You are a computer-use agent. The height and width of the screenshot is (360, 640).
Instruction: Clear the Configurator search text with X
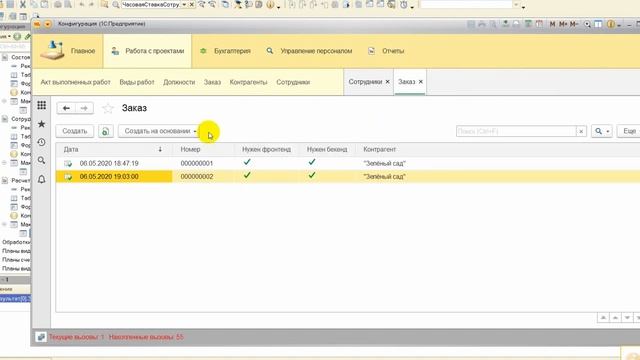(191, 4)
